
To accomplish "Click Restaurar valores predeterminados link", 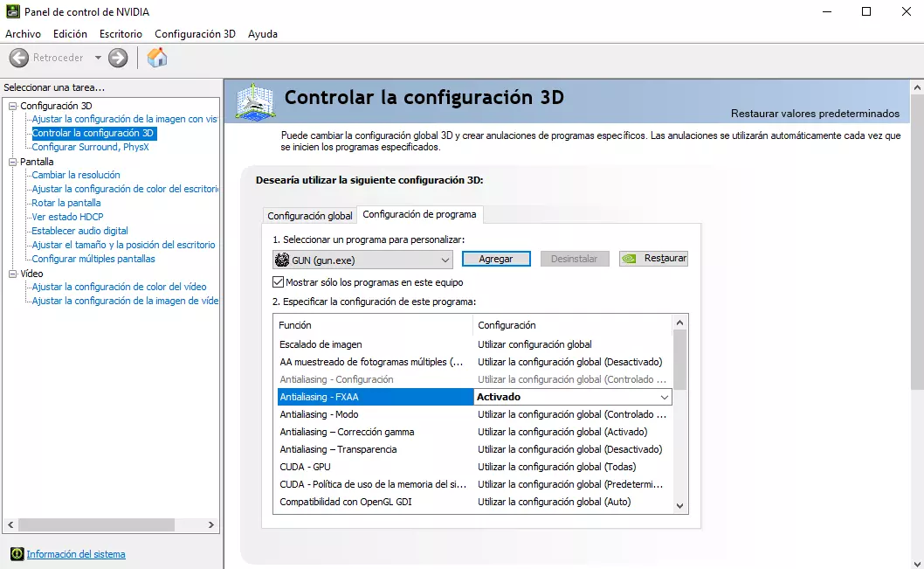I will 815,114.
